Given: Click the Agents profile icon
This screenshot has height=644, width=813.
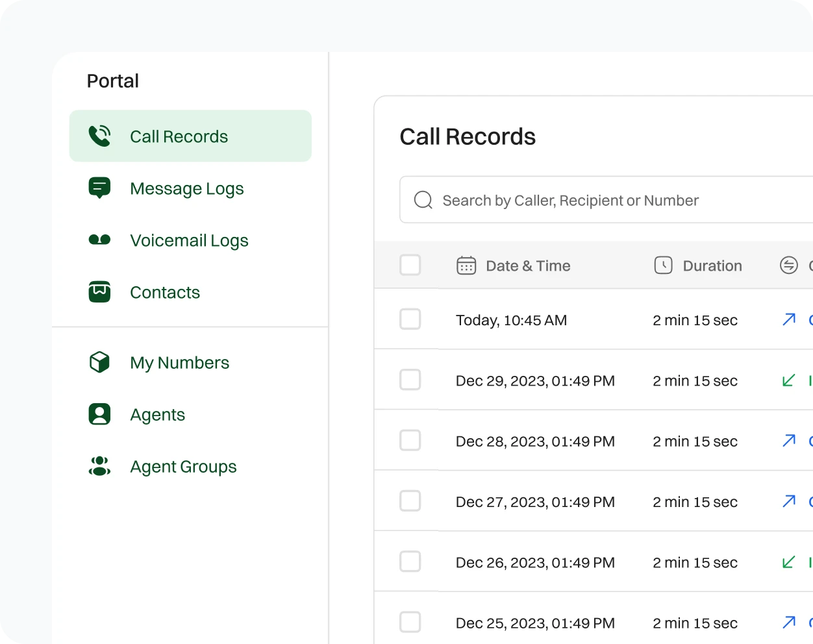Looking at the screenshot, I should pos(99,414).
